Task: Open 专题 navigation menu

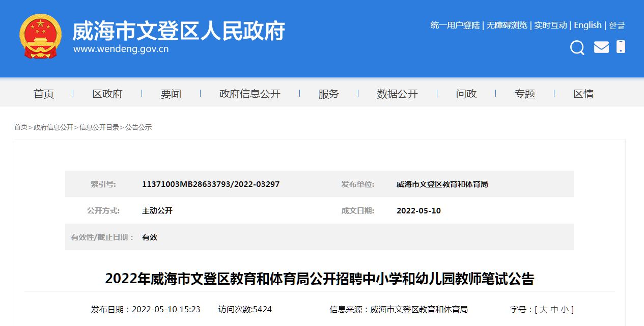Action: pos(525,94)
